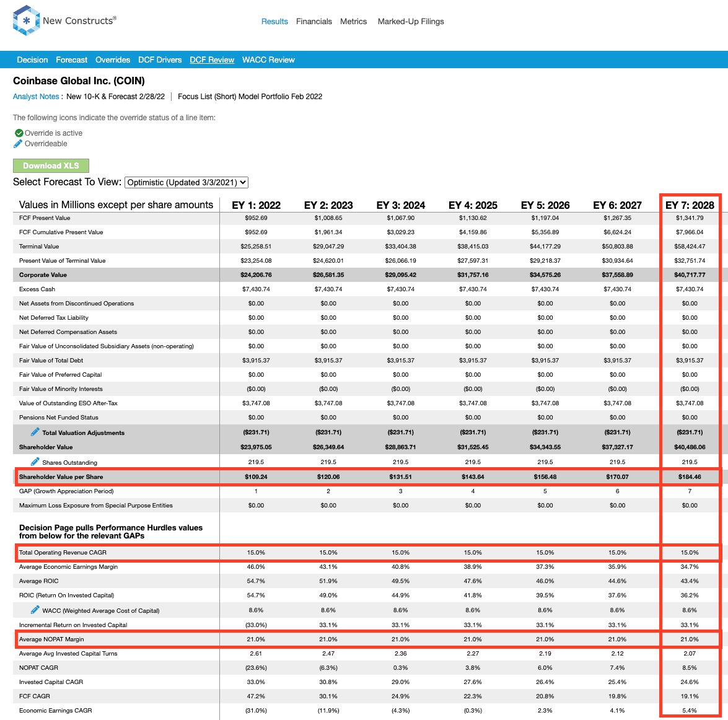Click the New Constructs logo
This screenshot has width=728, height=720.
click(64, 20)
